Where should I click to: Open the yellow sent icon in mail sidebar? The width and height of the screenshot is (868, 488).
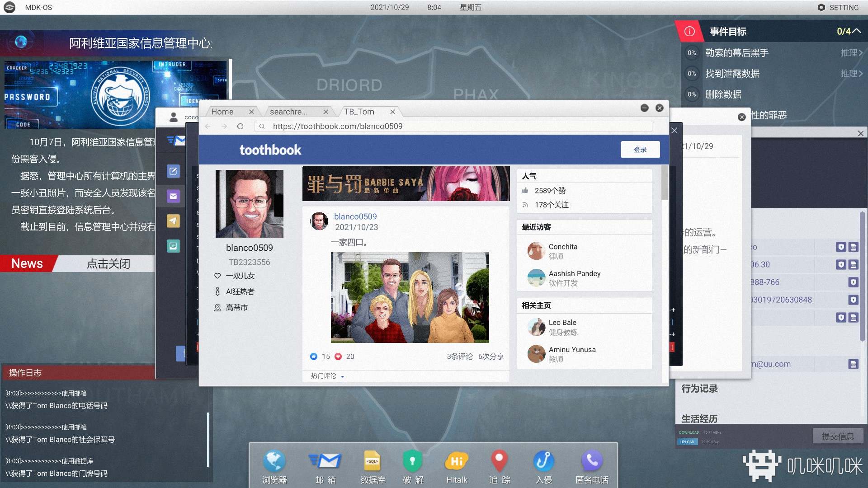(173, 221)
